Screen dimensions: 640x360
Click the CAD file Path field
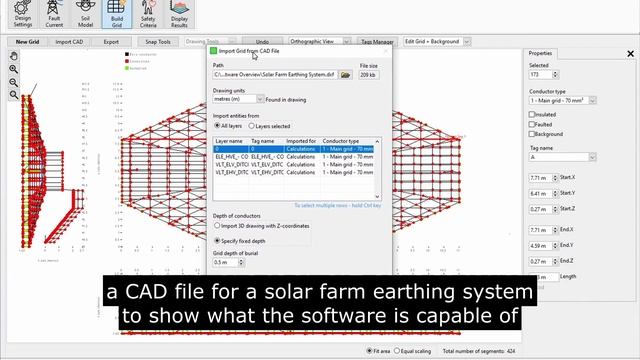pos(275,75)
